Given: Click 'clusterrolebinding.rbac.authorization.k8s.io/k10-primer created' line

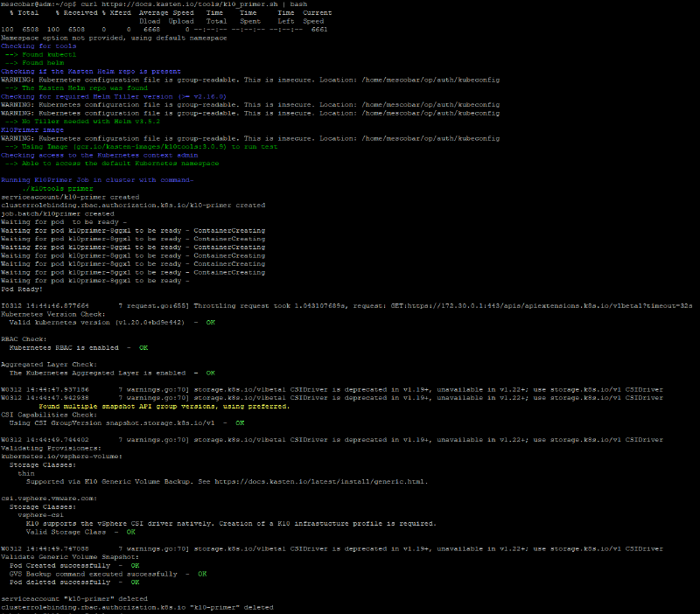Looking at the screenshot, I should coord(133,206).
